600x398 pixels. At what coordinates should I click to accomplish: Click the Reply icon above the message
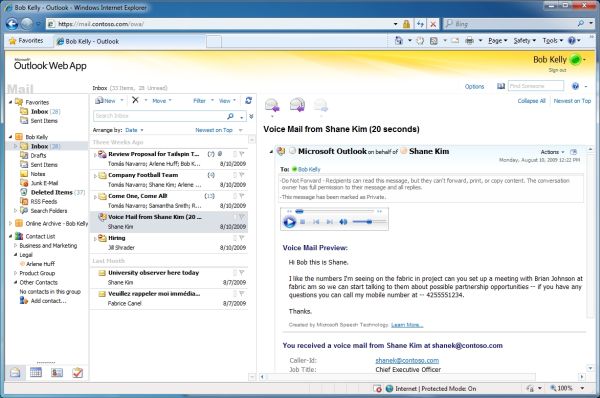[x=272, y=105]
